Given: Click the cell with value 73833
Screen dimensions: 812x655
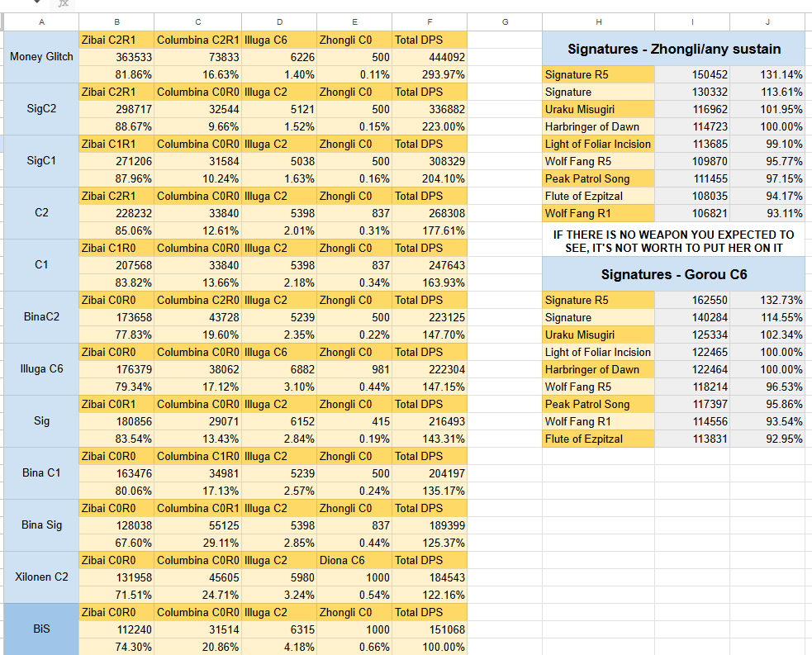Looking at the screenshot, I should click(x=197, y=58).
